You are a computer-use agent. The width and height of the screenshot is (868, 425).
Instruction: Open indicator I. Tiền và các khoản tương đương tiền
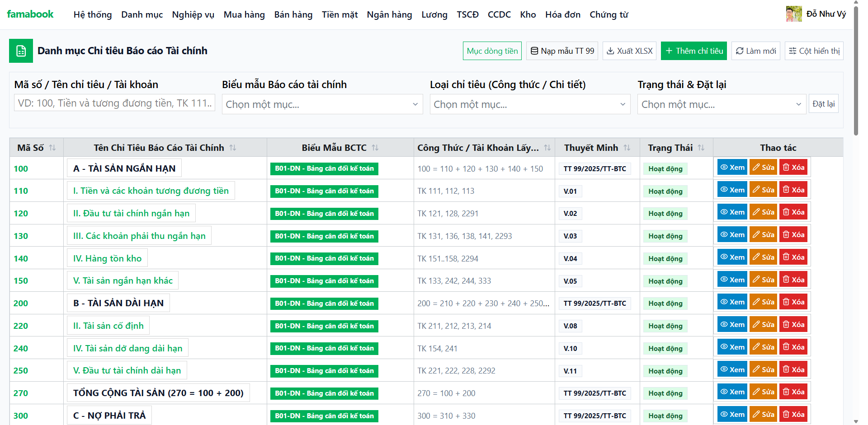[x=151, y=191]
